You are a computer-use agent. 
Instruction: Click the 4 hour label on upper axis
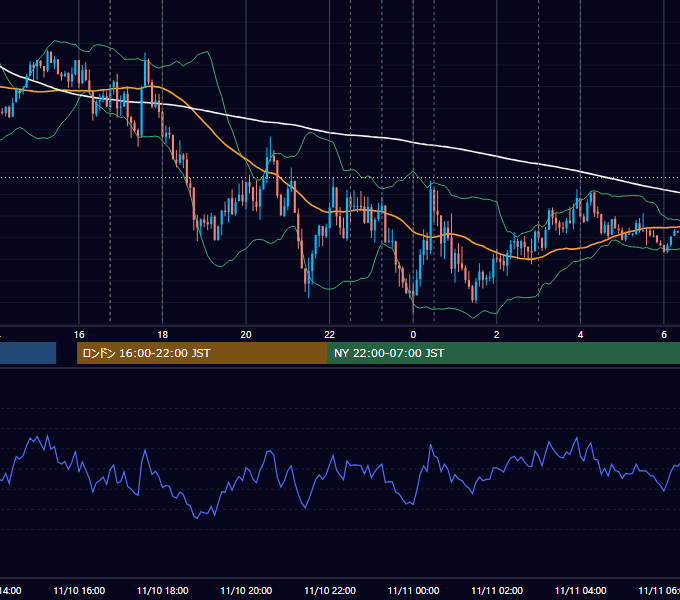[580, 334]
